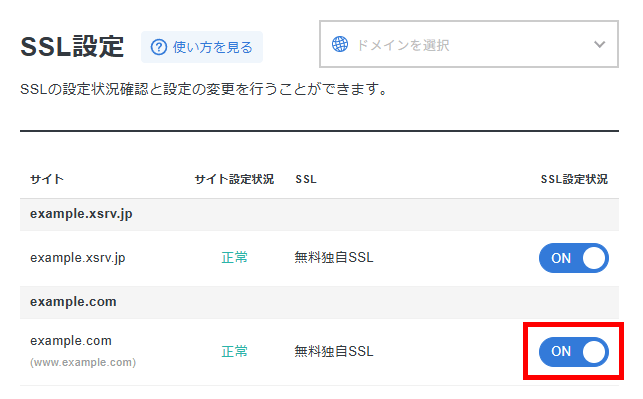This screenshot has height=399, width=643.
Task: Click example.xsrv.jp site name in row
Action: click(78, 258)
